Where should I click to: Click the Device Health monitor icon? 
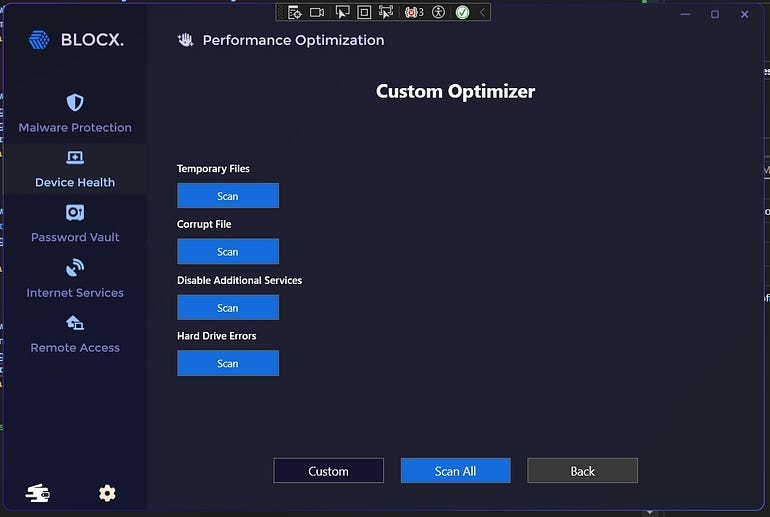(75, 158)
